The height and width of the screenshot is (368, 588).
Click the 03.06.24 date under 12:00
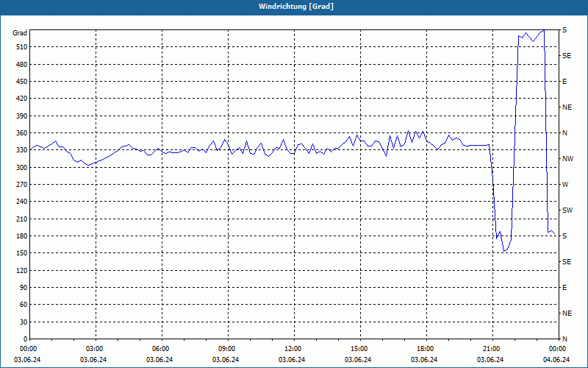tap(292, 360)
